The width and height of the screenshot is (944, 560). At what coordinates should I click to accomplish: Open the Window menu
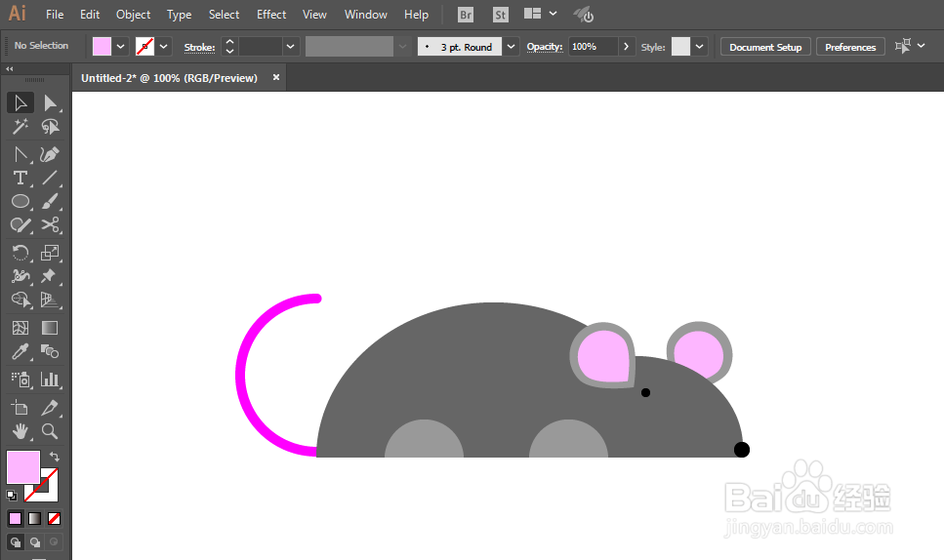[x=365, y=15]
